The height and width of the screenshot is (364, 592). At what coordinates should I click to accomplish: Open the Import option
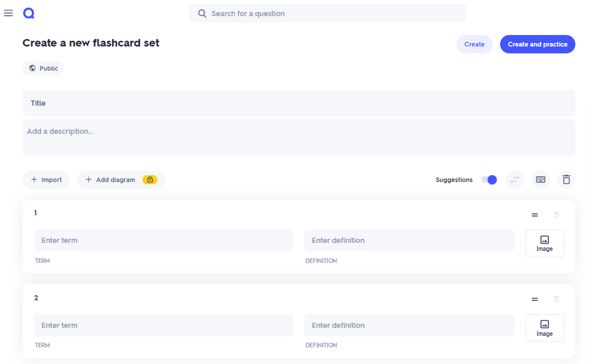tap(46, 180)
